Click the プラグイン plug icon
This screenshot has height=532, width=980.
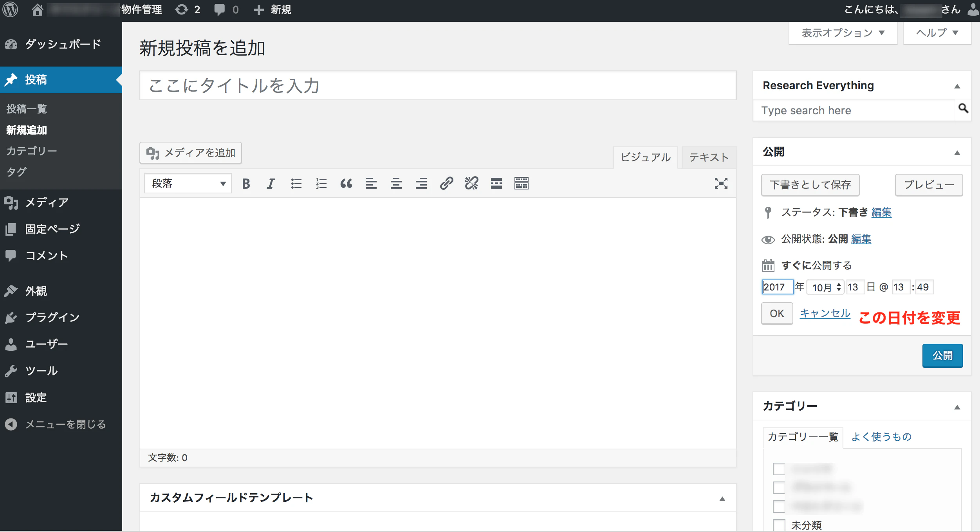(x=11, y=317)
